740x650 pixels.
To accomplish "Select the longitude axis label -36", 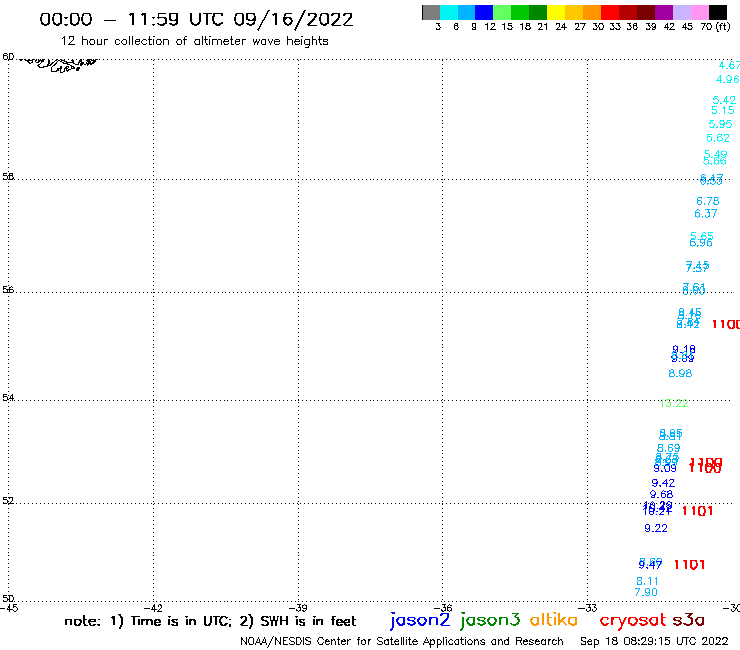I will [443, 608].
